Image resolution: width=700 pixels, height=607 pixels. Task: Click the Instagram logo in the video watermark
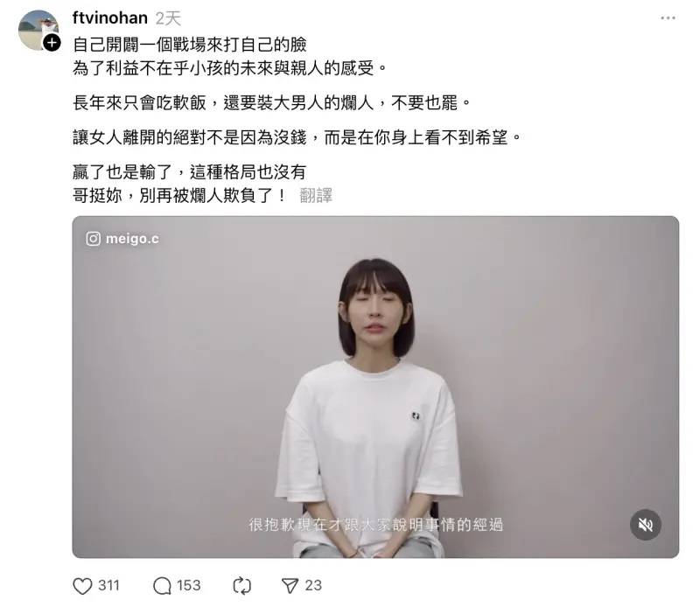[93, 239]
